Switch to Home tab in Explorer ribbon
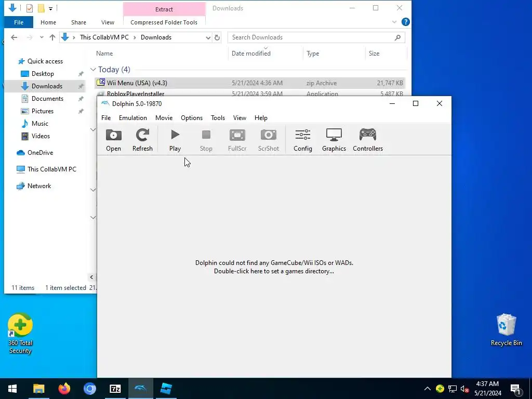 click(x=48, y=22)
